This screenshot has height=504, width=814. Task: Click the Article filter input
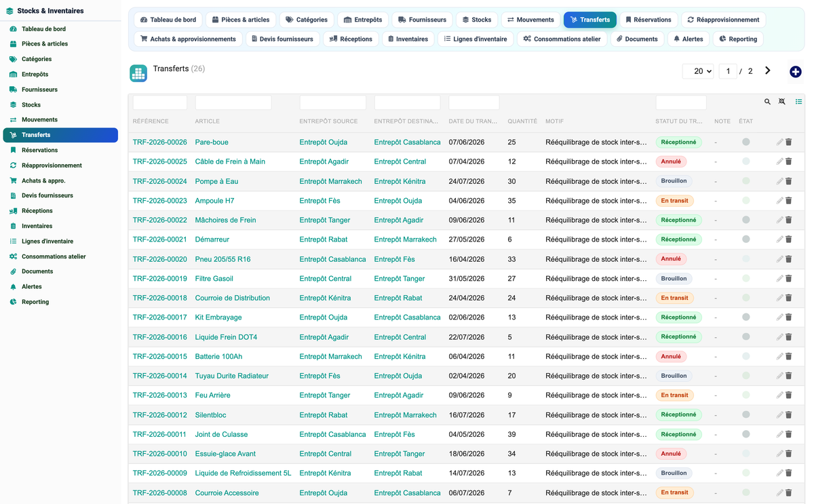pos(233,102)
